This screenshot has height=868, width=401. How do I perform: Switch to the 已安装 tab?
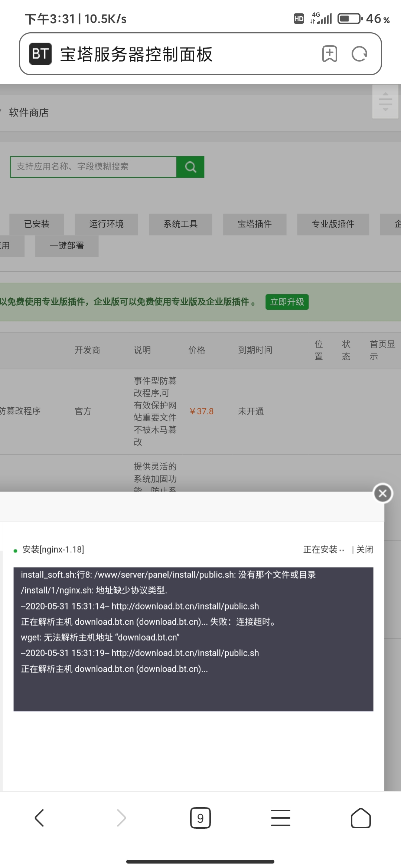pyautogui.click(x=37, y=224)
